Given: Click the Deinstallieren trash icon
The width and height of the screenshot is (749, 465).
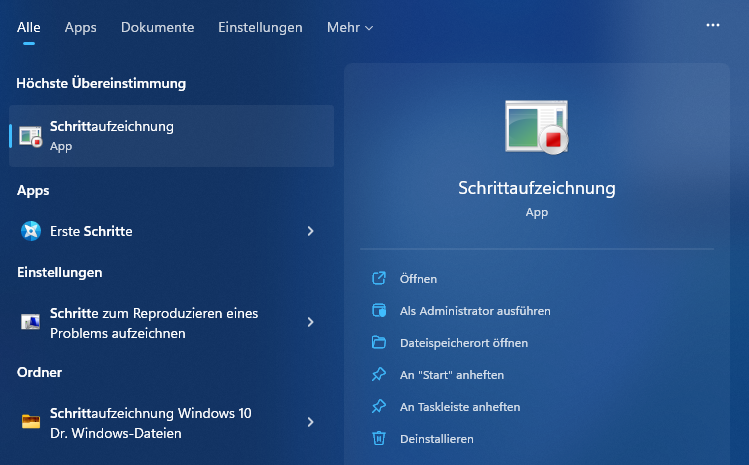Looking at the screenshot, I should pos(379,438).
